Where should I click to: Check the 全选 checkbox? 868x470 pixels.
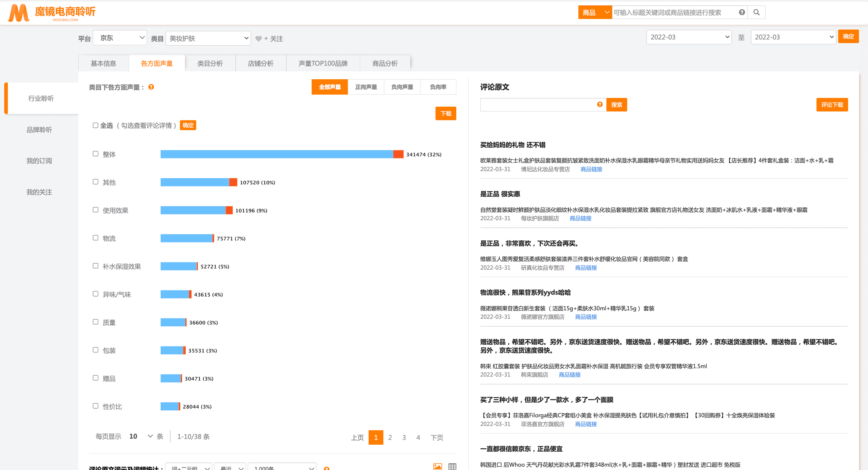pyautogui.click(x=95, y=125)
